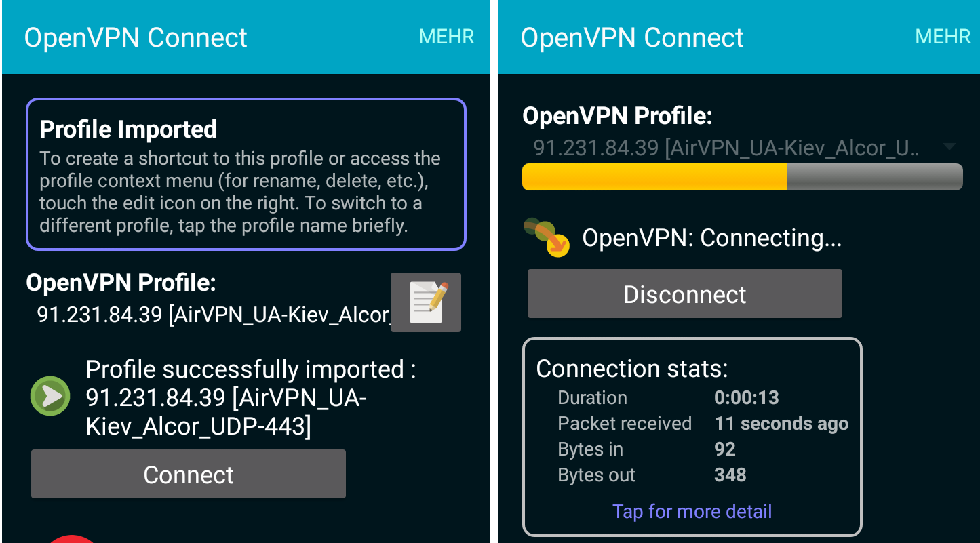Tap 'Tap for more detail' link
This screenshot has width=980, height=543.
point(692,511)
